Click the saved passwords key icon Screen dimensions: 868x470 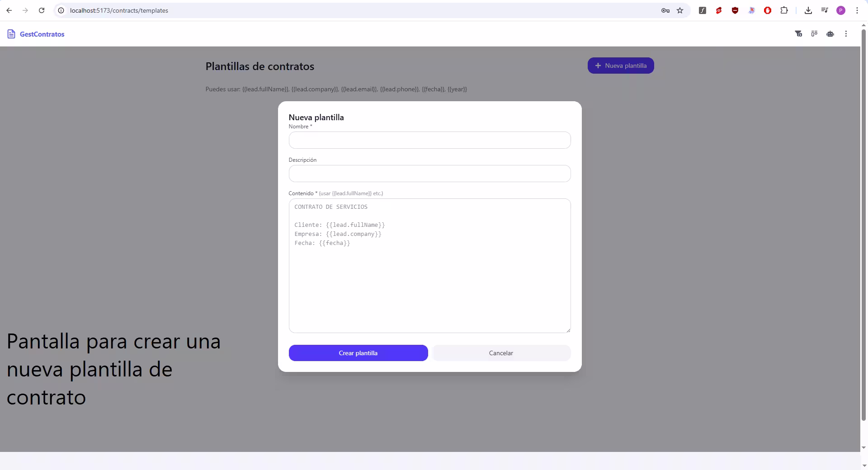[x=665, y=10]
